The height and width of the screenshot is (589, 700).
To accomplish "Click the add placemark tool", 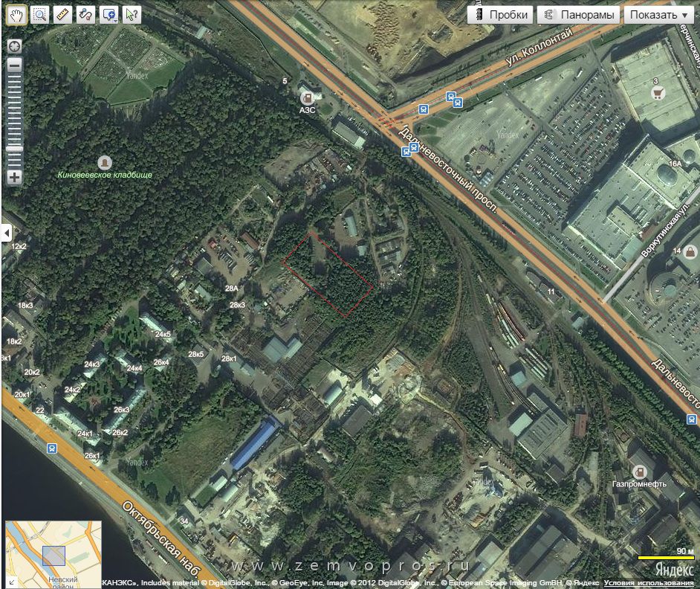I will (x=108, y=14).
